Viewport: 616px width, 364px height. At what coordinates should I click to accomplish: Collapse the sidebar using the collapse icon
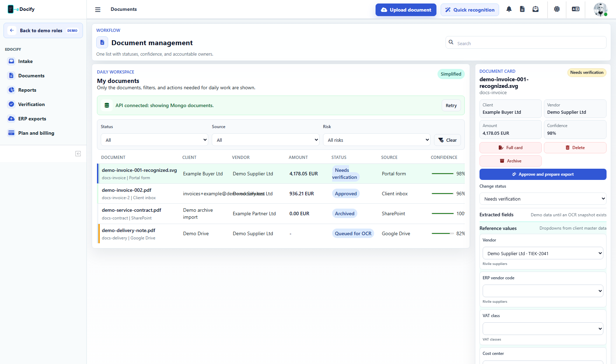click(x=78, y=154)
